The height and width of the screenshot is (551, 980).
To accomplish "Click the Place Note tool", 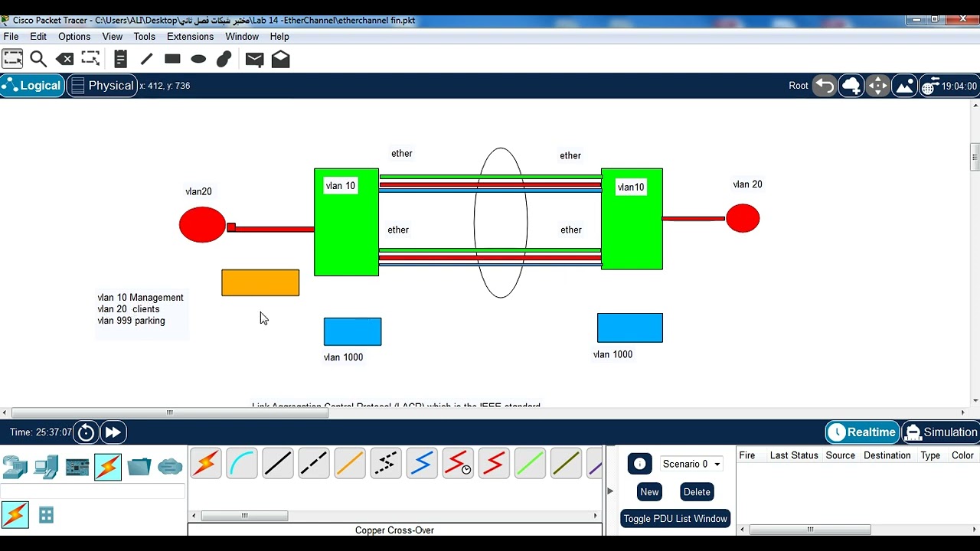I will (x=120, y=59).
